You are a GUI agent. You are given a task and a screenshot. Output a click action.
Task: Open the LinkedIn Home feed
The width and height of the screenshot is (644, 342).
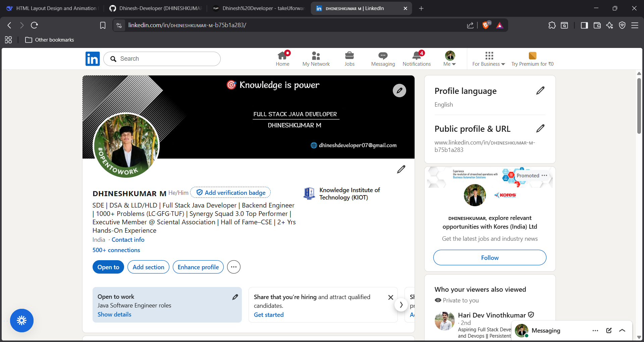(283, 58)
